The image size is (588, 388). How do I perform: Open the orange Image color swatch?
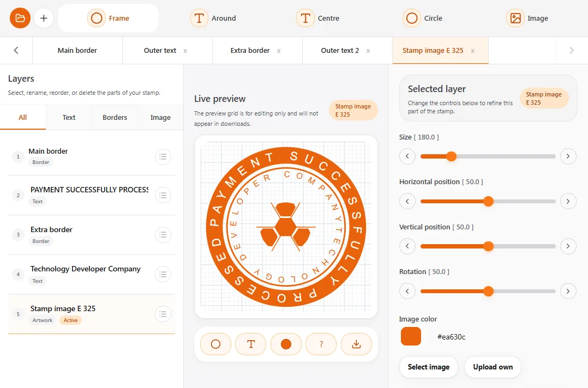[x=411, y=336]
